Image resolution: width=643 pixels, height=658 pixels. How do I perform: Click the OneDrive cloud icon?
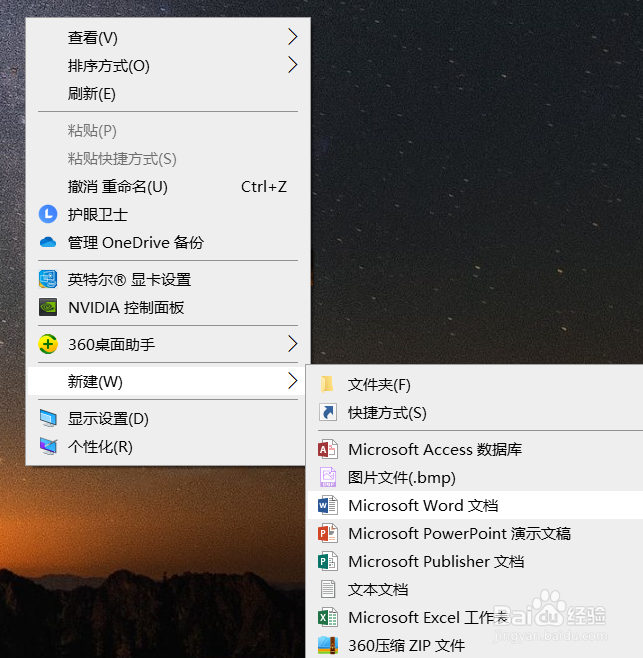[48, 242]
